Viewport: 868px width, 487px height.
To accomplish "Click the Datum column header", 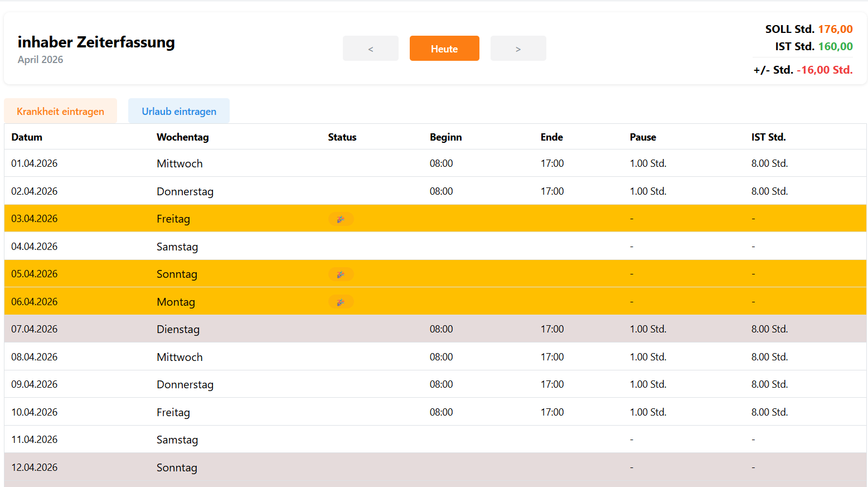I will pyautogui.click(x=27, y=137).
